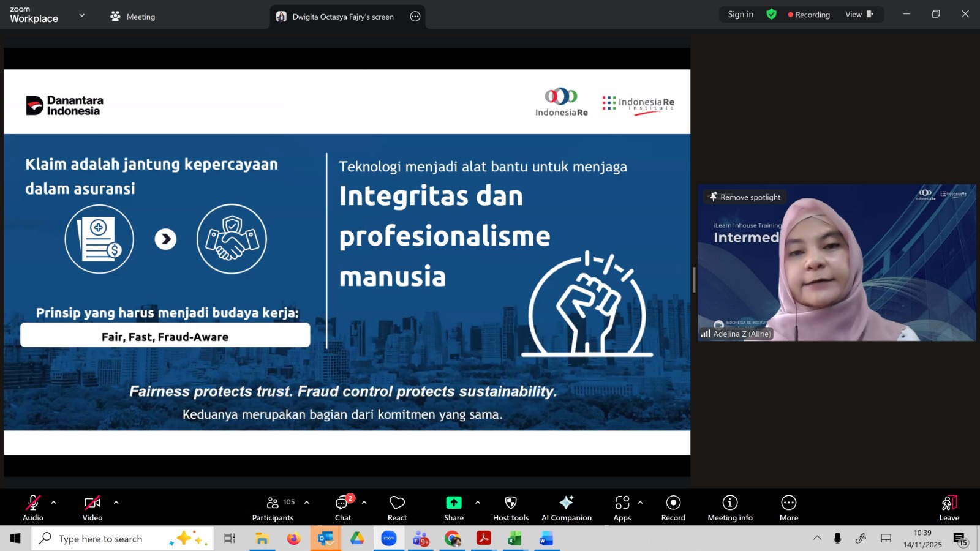The width and height of the screenshot is (980, 551).
Task: Open Meeting info
Action: [730, 508]
